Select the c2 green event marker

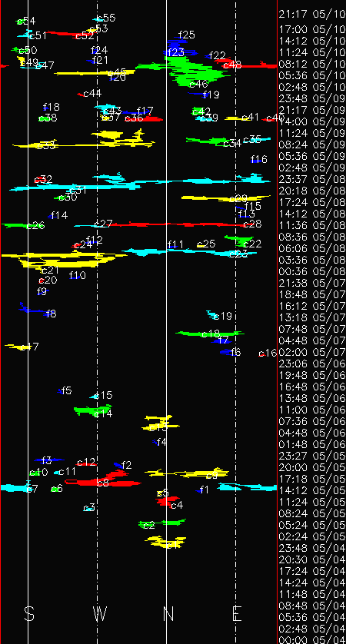click(x=161, y=523)
